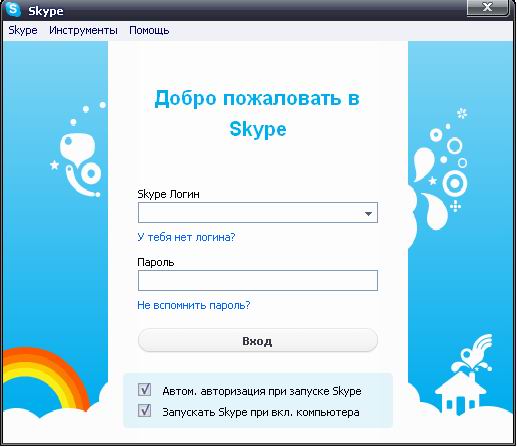Click the У тебя нет логина? link
Screen dimensions: 517x447
click(186, 237)
